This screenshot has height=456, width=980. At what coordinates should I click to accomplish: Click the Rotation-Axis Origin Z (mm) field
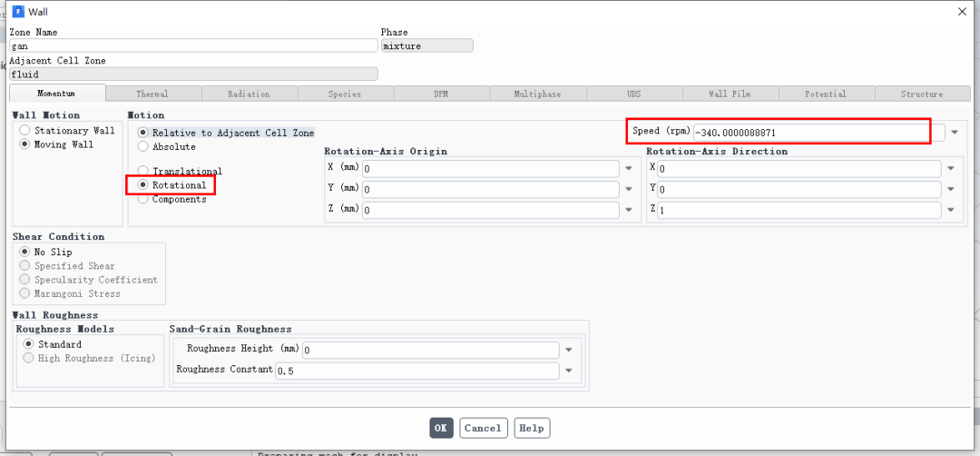[491, 210]
